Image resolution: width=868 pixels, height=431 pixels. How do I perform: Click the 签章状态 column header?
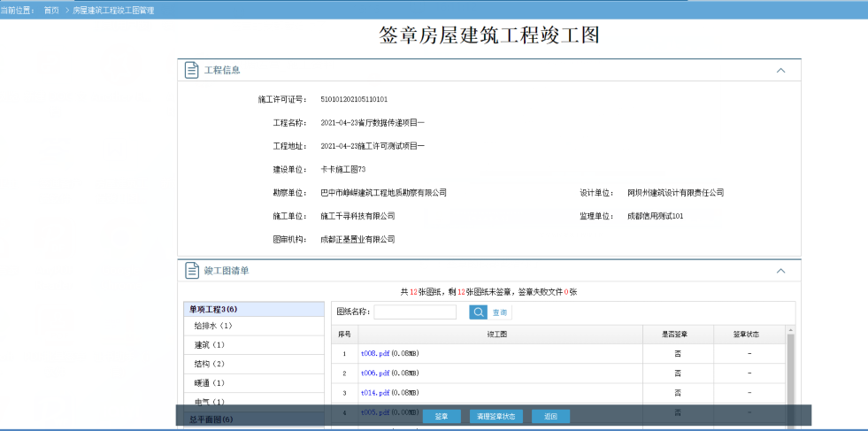tap(749, 335)
